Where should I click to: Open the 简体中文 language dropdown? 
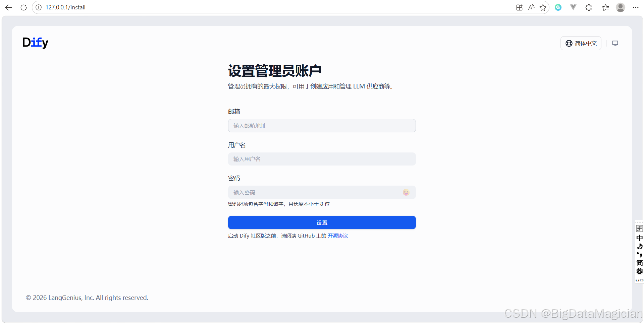(581, 43)
